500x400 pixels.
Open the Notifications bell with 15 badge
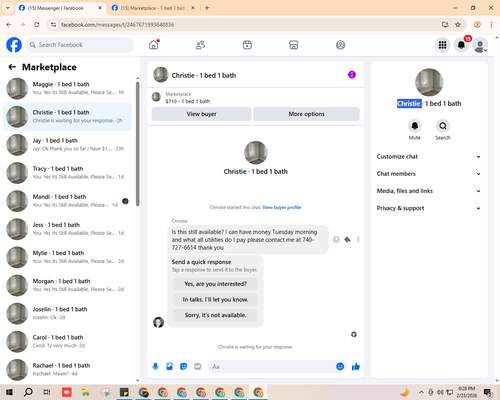pyautogui.click(x=461, y=45)
